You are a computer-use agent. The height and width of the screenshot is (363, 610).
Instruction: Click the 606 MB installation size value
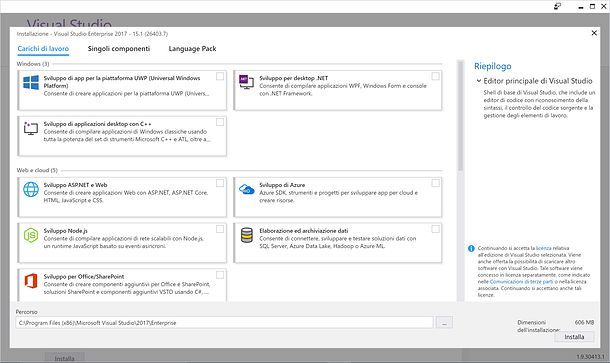[584, 323]
